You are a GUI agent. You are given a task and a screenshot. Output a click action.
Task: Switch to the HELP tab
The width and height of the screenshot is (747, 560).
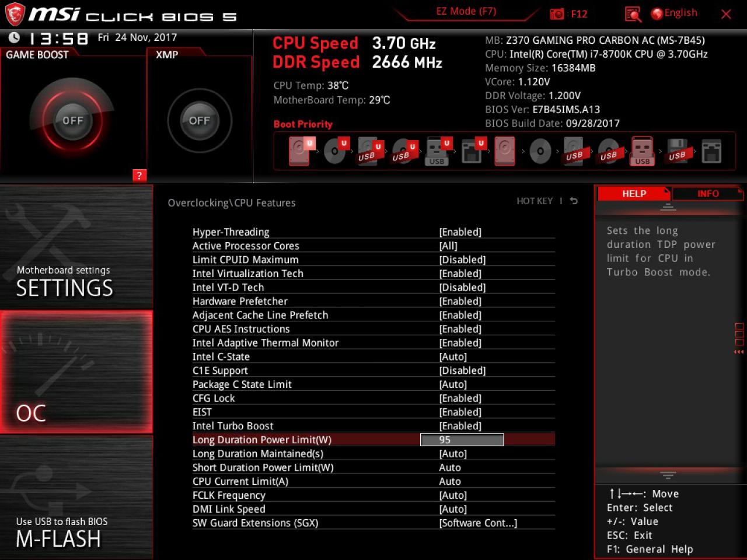634,194
